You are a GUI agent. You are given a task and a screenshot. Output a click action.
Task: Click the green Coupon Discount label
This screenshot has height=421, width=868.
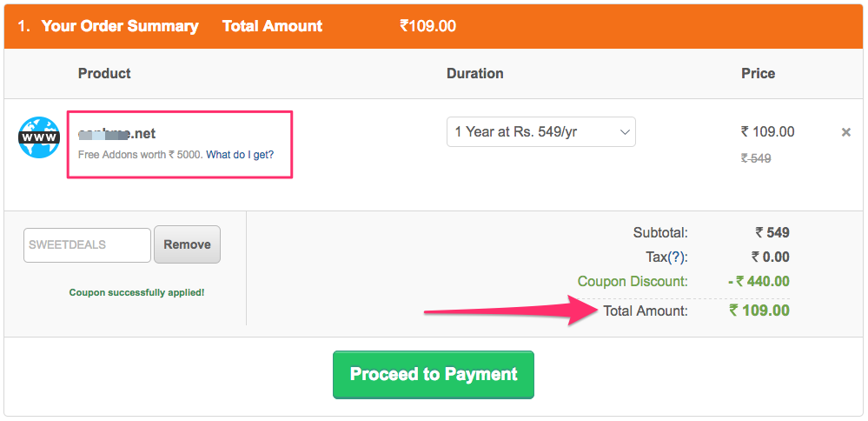(x=633, y=282)
